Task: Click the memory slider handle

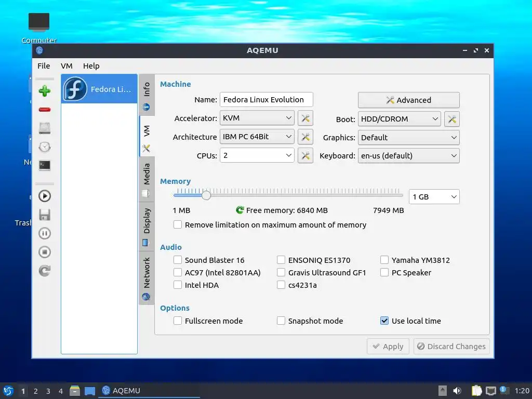Action: point(206,195)
